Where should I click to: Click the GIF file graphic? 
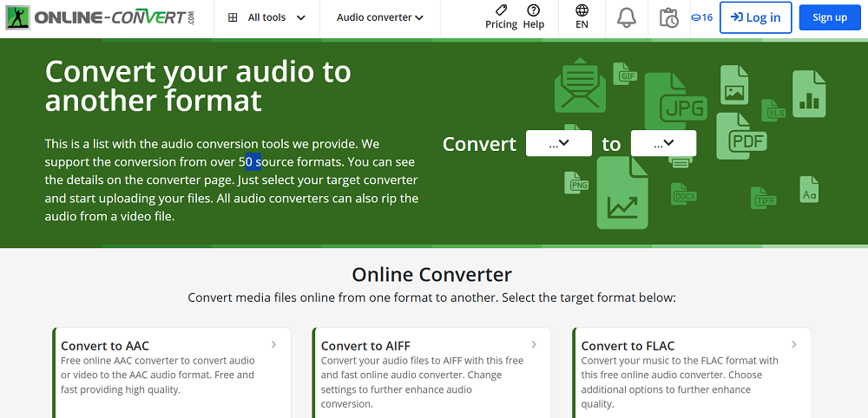coord(625,74)
